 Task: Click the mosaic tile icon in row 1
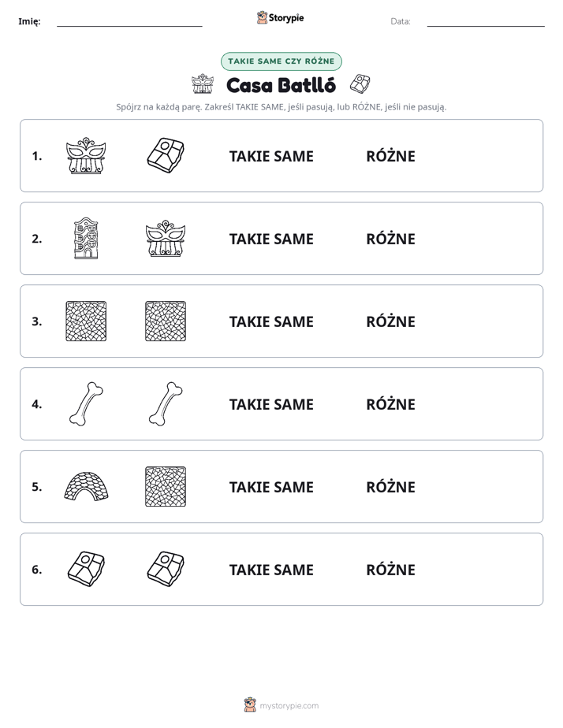click(x=166, y=155)
